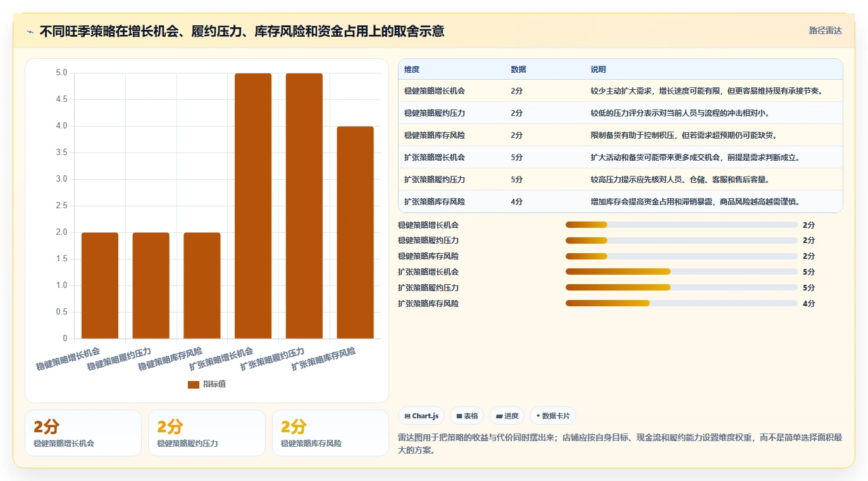Viewport: 868px width, 481px height.
Task: Open the 稳健策略库存风险 data card
Action: [330, 433]
